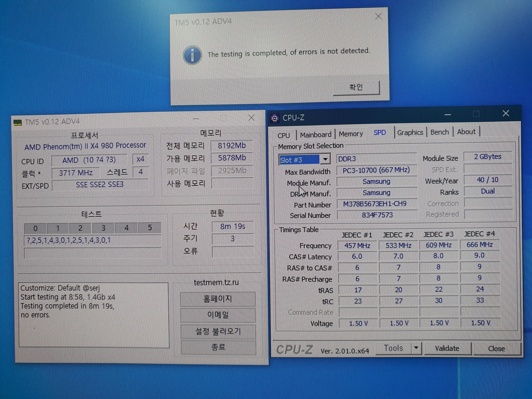Click the 8192Mb total memory value
532x399 pixels.
pyautogui.click(x=232, y=146)
